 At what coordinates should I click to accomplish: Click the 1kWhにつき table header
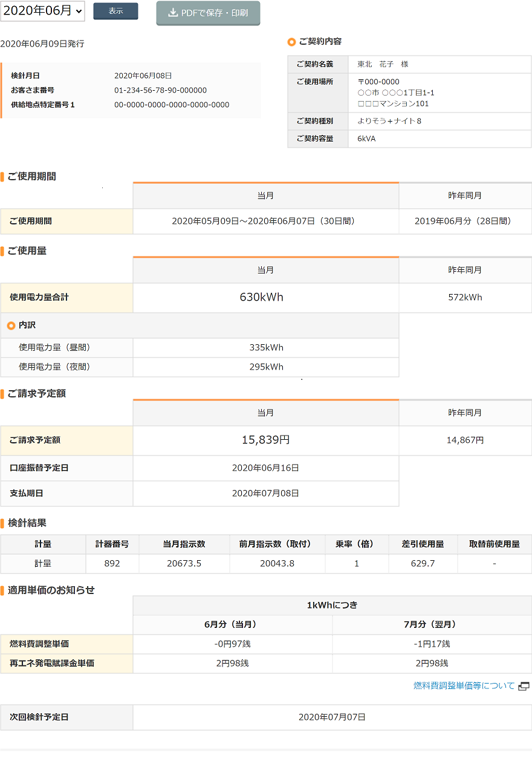tap(332, 606)
